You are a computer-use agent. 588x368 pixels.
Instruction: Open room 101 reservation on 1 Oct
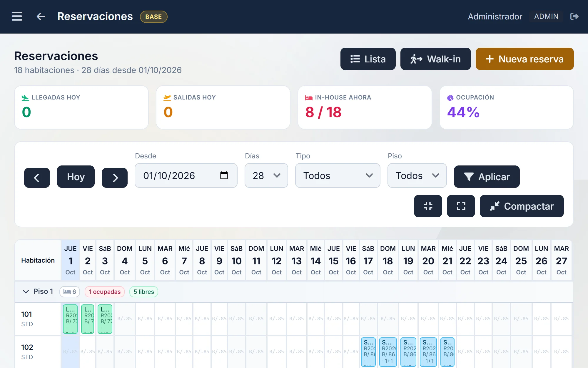(x=70, y=319)
